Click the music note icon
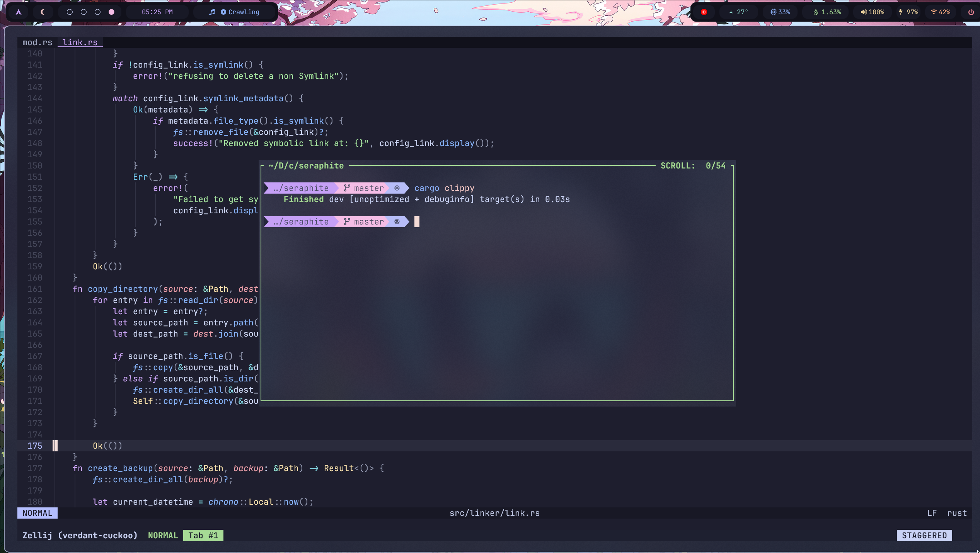 [x=212, y=12]
